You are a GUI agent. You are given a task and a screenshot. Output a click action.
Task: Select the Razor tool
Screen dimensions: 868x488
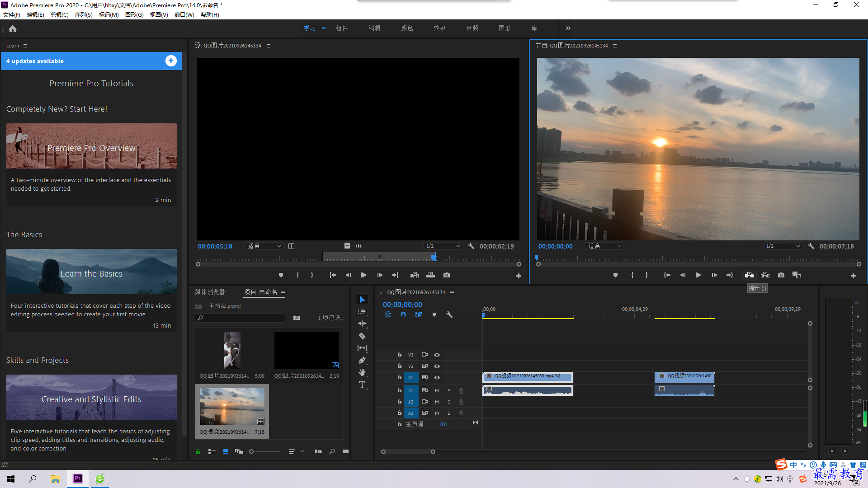pos(362,336)
